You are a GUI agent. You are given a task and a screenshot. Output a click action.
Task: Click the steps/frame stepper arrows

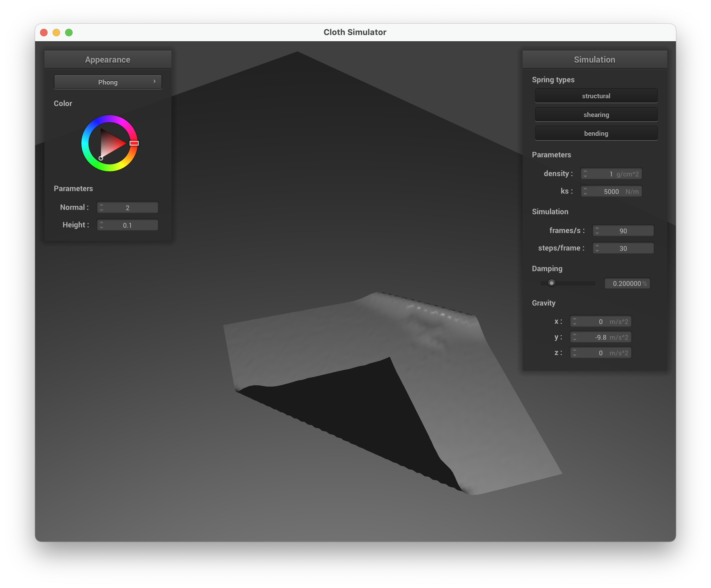pos(597,248)
